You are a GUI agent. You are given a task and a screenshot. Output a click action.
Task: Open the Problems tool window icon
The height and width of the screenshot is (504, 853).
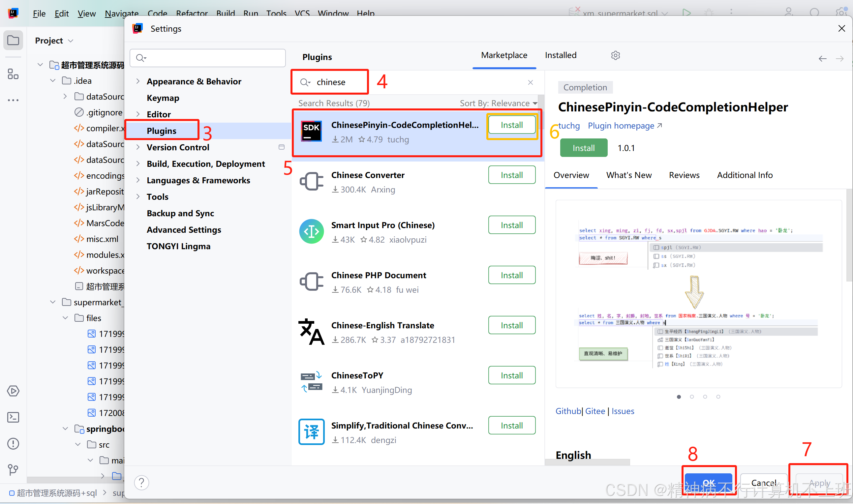coord(13,443)
